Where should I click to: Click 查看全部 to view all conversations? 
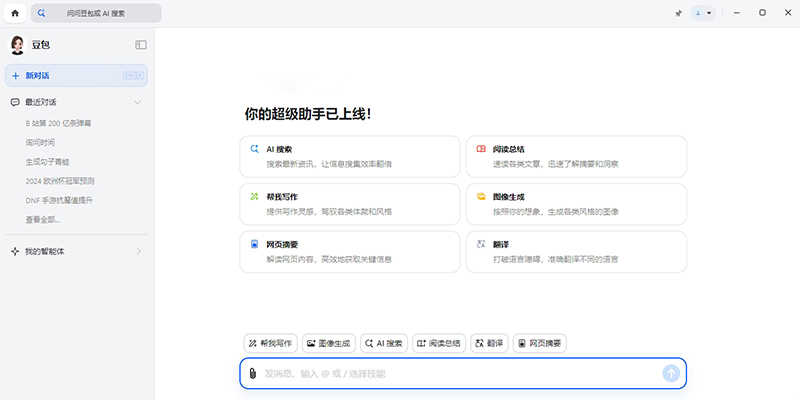pos(43,220)
